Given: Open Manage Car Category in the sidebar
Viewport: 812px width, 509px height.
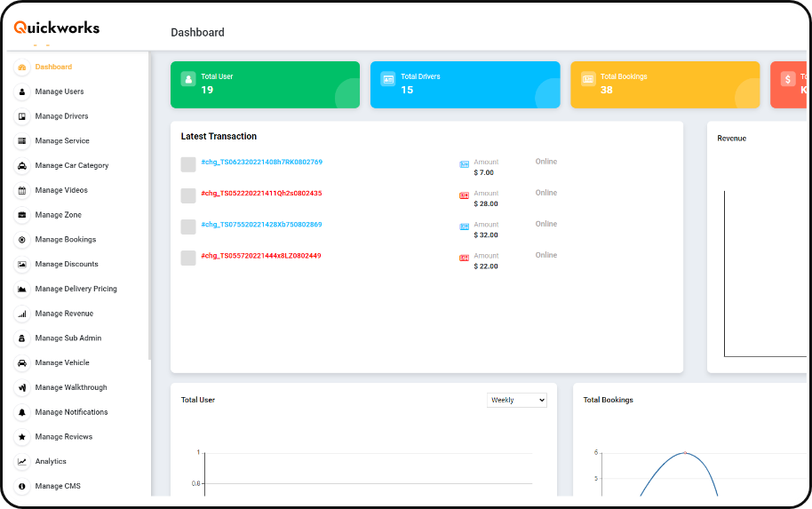Looking at the screenshot, I should click(72, 166).
